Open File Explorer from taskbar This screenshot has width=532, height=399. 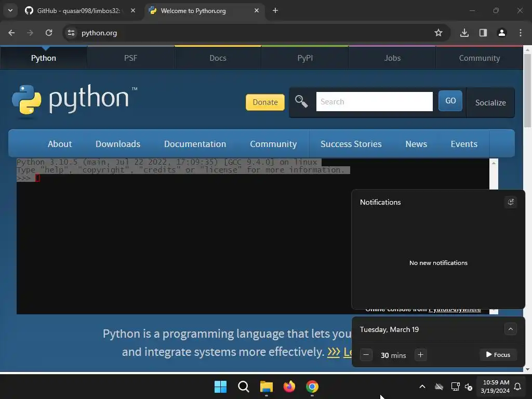tap(267, 387)
